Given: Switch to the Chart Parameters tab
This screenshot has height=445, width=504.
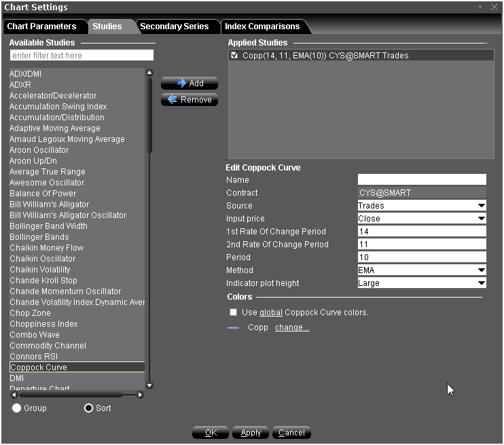Looking at the screenshot, I should pyautogui.click(x=41, y=26).
